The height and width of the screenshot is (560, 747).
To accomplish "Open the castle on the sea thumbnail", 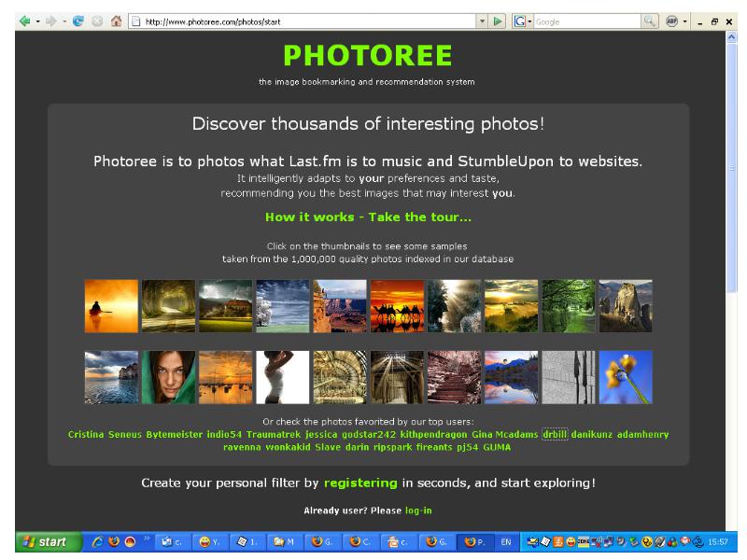I will pos(111,377).
